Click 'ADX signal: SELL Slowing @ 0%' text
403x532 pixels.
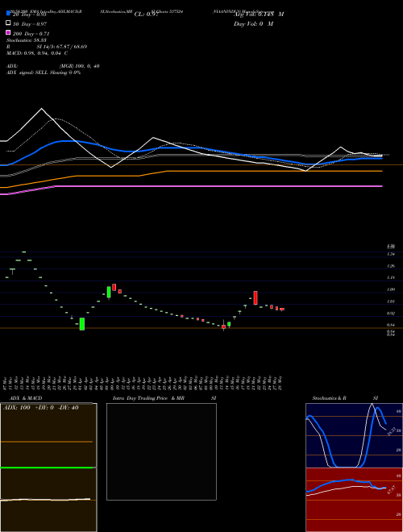coord(44,73)
